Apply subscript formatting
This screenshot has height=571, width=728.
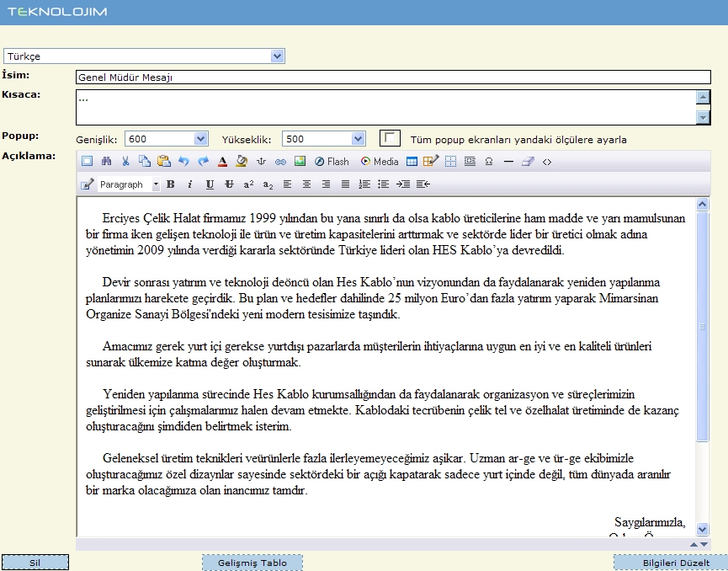(x=268, y=184)
